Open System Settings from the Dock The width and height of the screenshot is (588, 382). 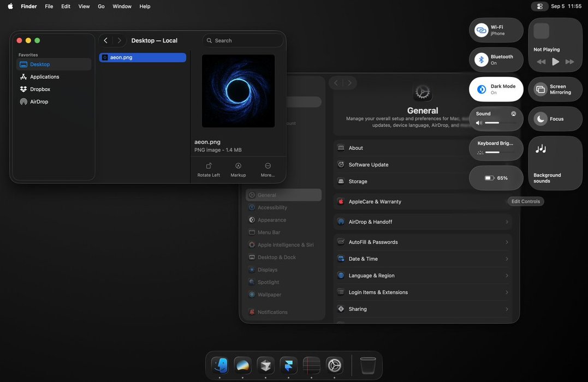point(334,365)
